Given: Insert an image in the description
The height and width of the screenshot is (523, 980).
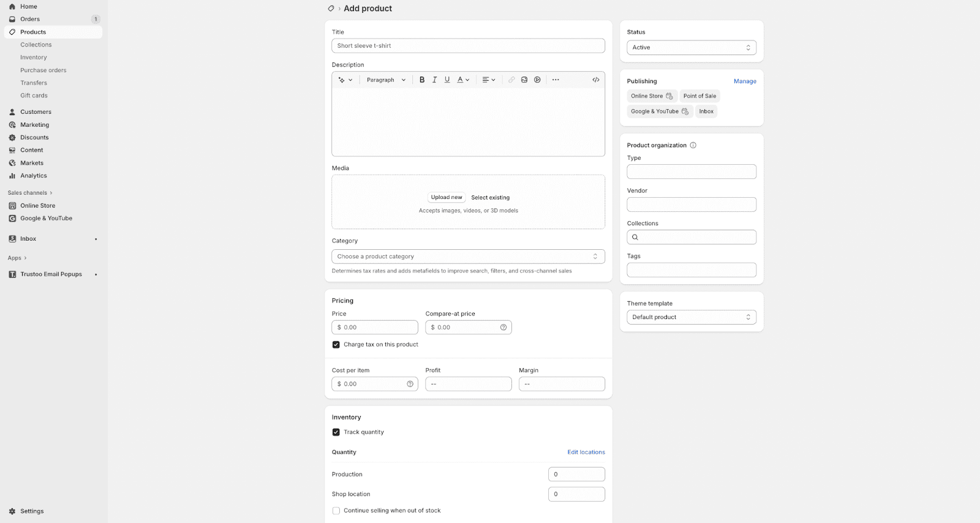Looking at the screenshot, I should pyautogui.click(x=524, y=80).
